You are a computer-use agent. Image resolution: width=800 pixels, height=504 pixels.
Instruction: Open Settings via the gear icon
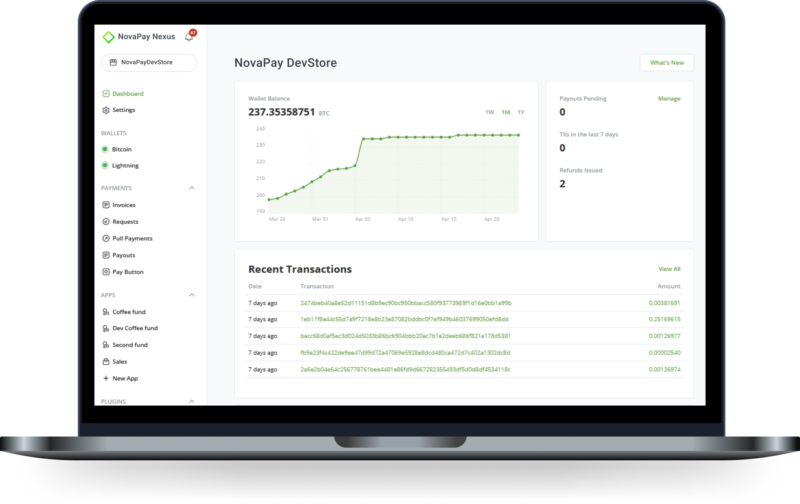tap(105, 109)
